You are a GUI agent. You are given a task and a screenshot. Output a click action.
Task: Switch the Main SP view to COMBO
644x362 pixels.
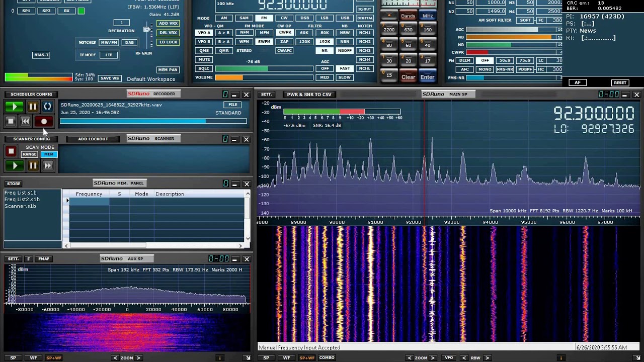click(x=327, y=358)
